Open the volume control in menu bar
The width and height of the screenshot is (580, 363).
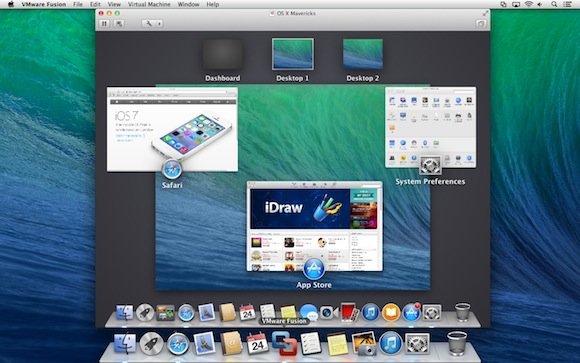tap(540, 4)
